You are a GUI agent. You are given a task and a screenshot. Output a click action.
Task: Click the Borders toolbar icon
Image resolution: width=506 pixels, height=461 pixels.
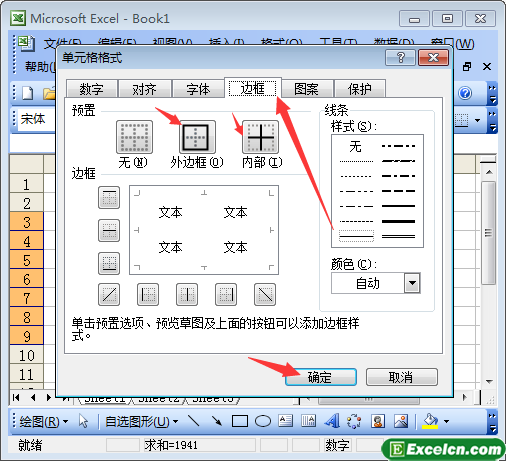click(x=462, y=120)
